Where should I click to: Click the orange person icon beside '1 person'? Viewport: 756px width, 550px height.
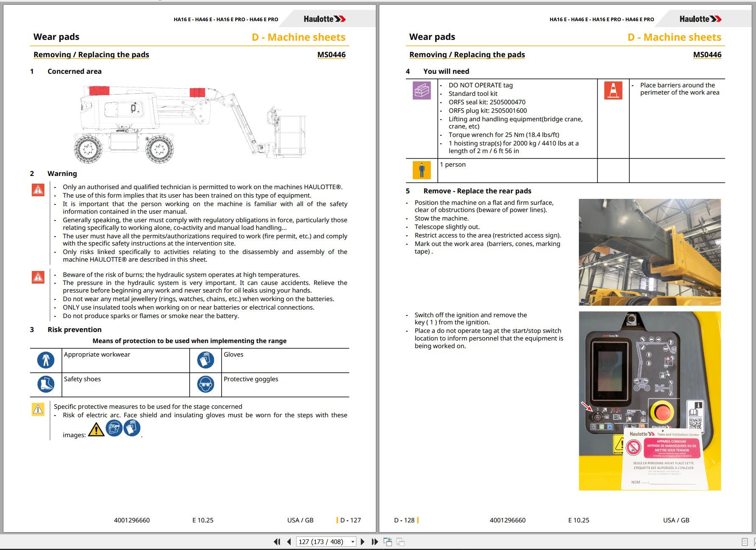click(422, 170)
